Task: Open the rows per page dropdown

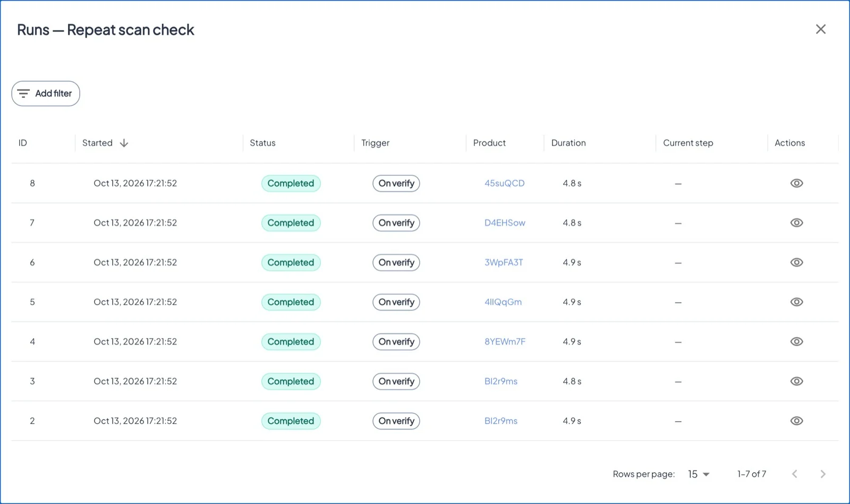Action: pos(699,474)
